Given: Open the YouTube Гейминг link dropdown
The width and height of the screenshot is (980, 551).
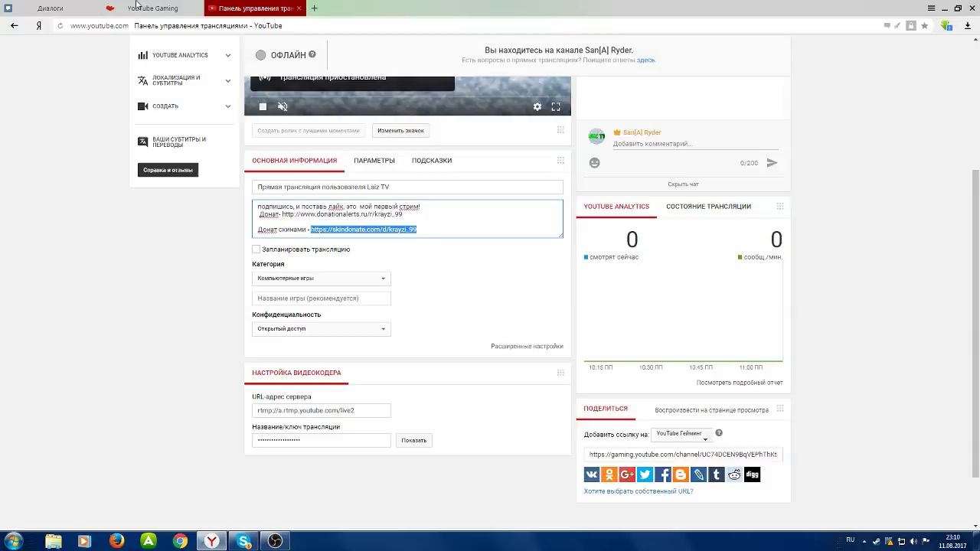Looking at the screenshot, I should click(681, 434).
